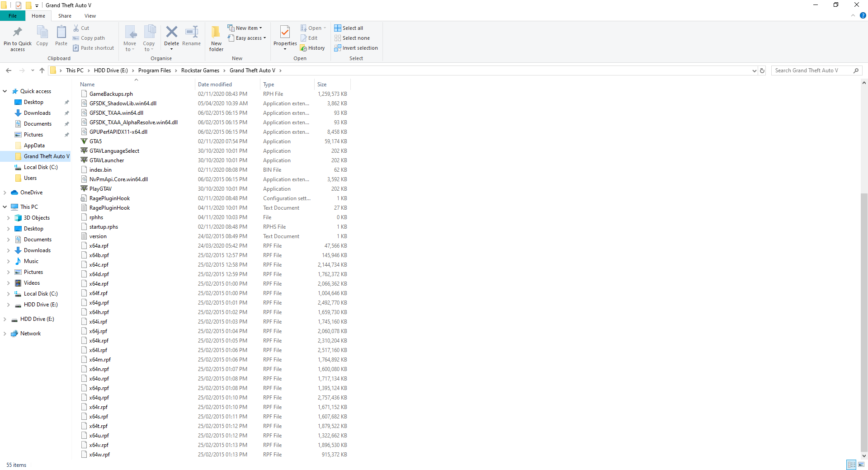
Task: Open the Easy access dropdown
Action: coord(247,38)
